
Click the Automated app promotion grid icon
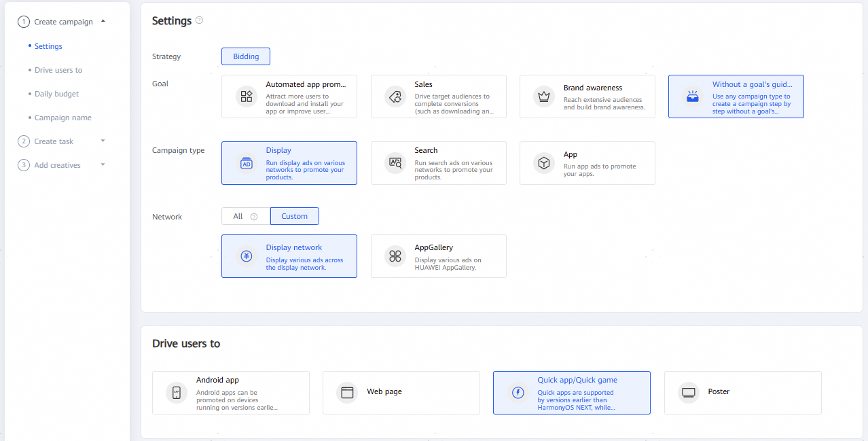(246, 96)
